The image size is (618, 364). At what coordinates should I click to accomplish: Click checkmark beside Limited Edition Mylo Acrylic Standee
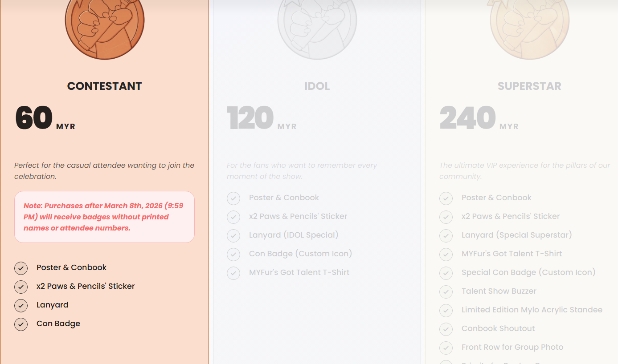point(446,310)
